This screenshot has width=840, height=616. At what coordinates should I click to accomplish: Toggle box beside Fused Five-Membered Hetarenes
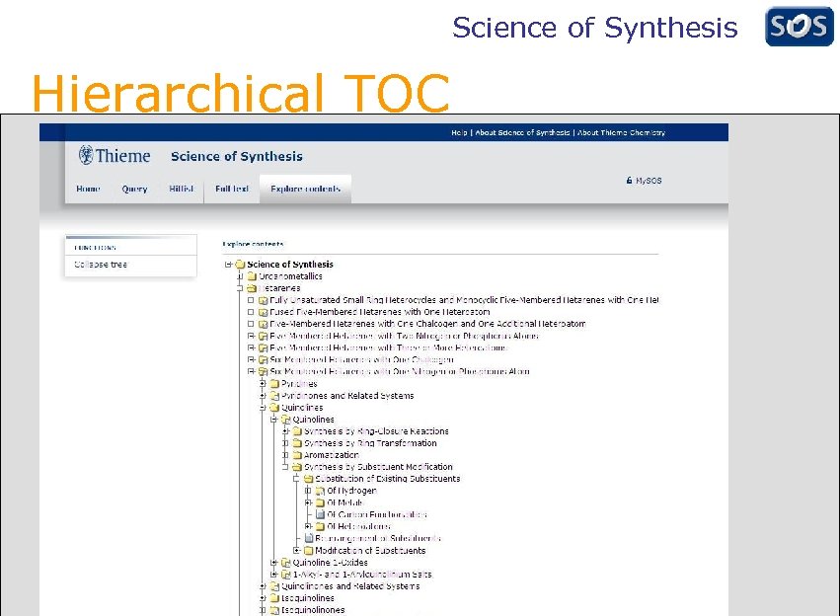coord(251,312)
